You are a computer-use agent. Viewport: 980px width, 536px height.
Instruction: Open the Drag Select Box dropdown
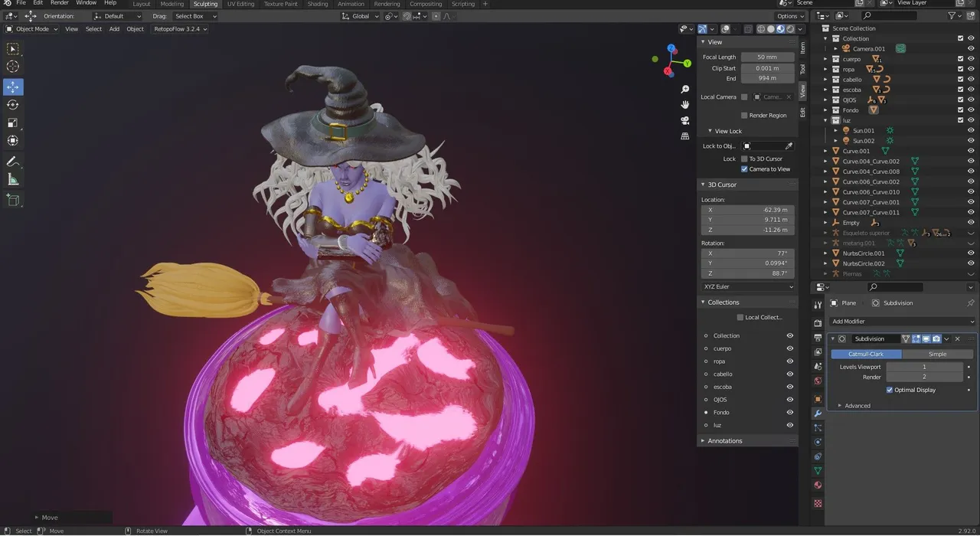pos(195,16)
